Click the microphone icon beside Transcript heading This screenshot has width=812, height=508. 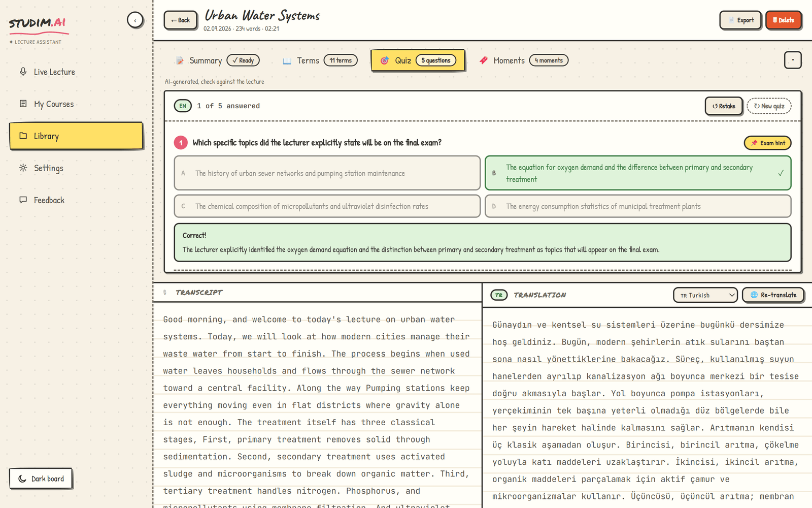click(165, 293)
